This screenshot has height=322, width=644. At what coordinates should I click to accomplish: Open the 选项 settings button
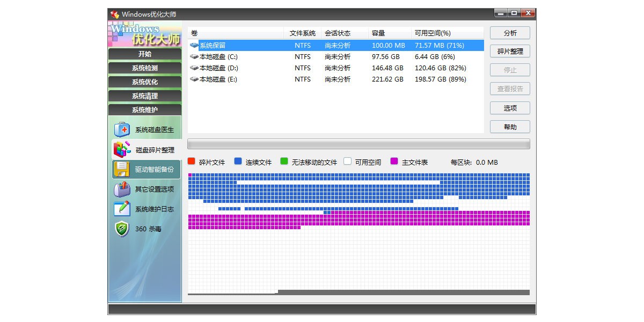click(510, 108)
